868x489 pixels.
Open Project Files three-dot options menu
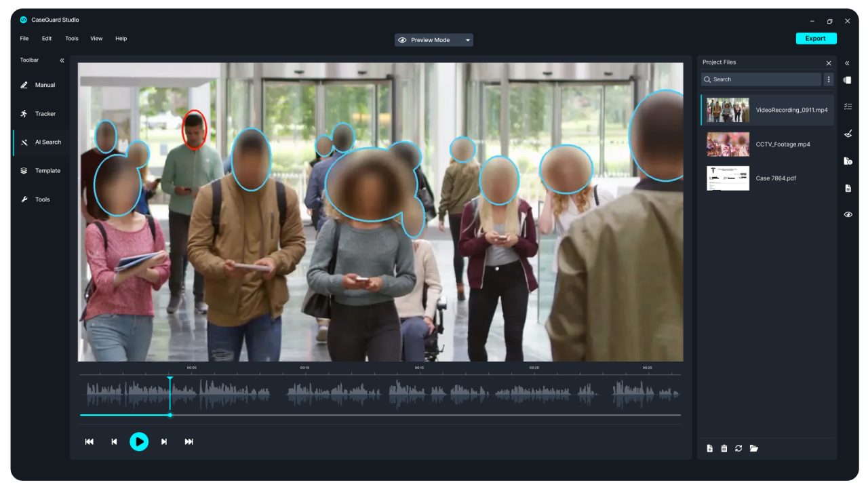[x=828, y=79]
